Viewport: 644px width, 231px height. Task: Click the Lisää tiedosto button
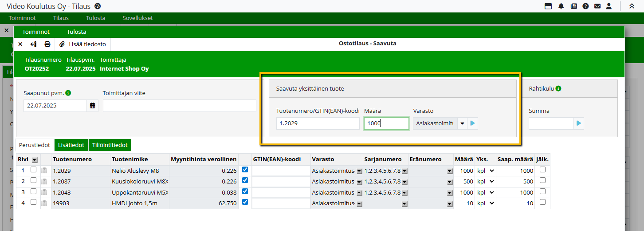pos(83,44)
